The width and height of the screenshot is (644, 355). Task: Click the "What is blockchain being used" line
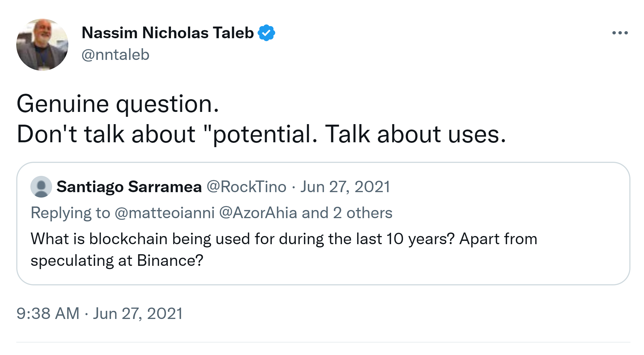283,239
